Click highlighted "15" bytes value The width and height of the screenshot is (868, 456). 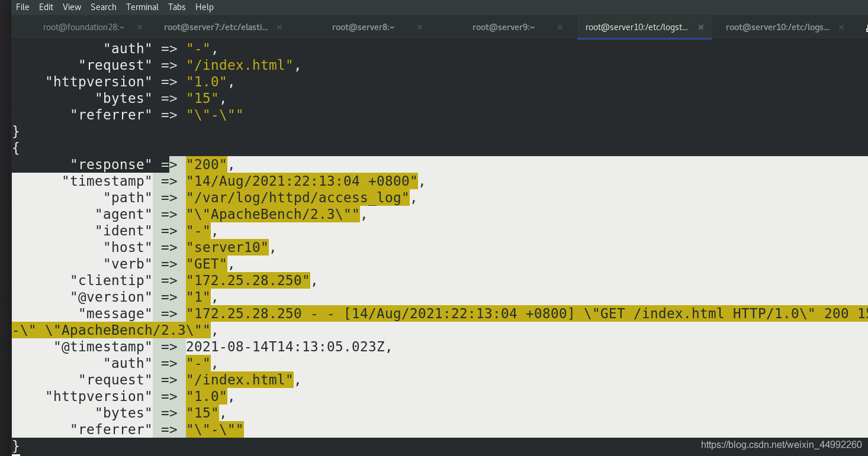[x=202, y=413]
